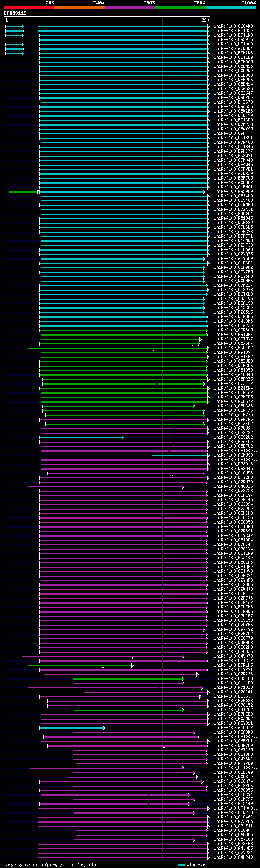260x868 pixels.
Task: Select the UniRef100_O82647 label
Action: (233, 93)
